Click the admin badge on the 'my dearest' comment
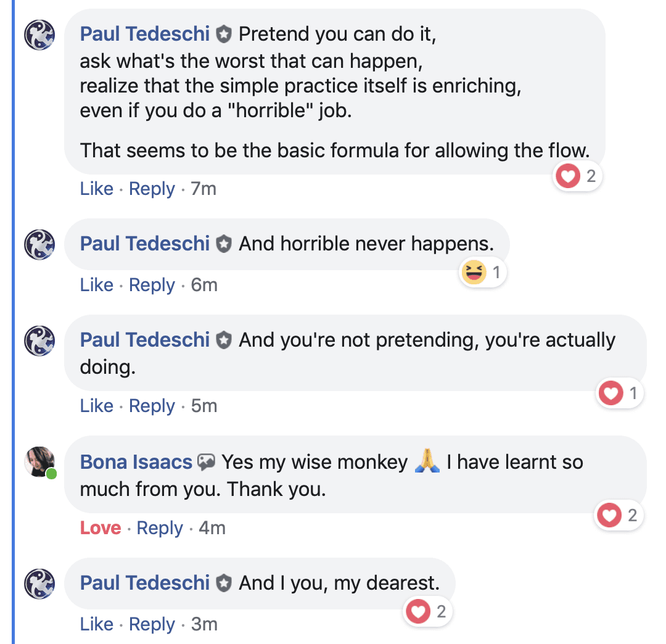 pyautogui.click(x=224, y=584)
